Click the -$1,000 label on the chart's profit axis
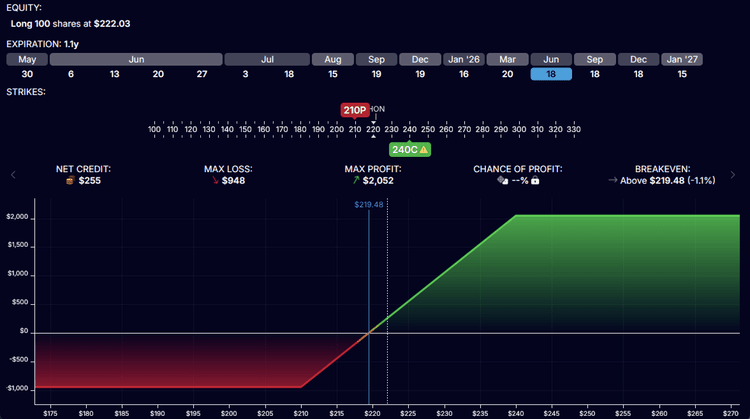750x419 pixels. click(19, 388)
